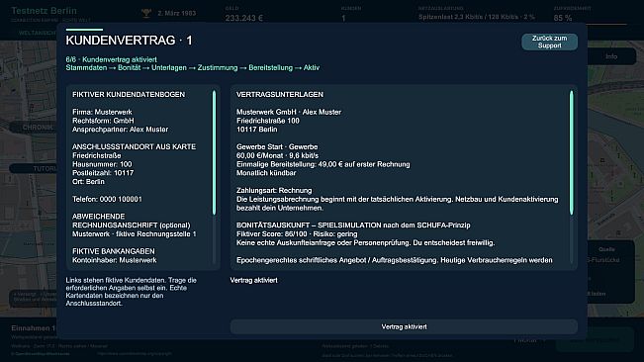The image size is (644, 362).
Task: Click '10117 Berlin' address line
Action: coord(256,130)
